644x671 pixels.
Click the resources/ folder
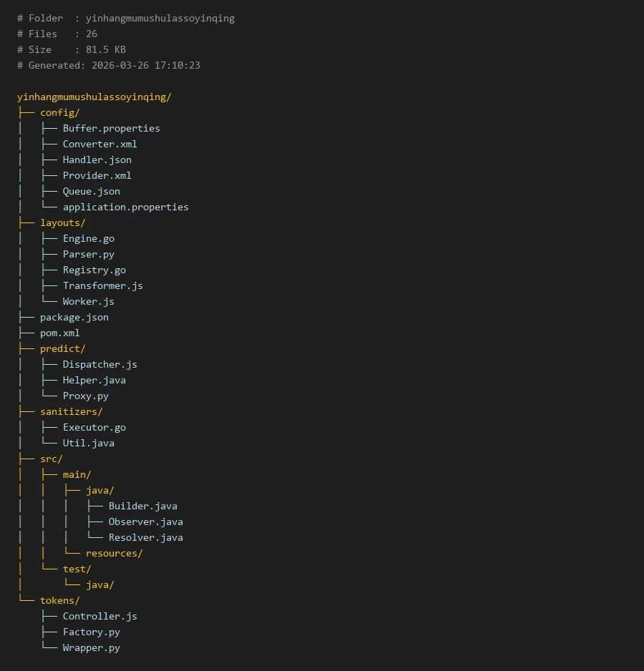[x=114, y=554]
